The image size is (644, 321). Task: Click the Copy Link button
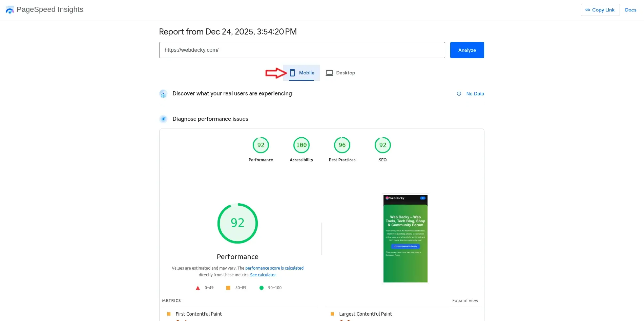tap(600, 10)
